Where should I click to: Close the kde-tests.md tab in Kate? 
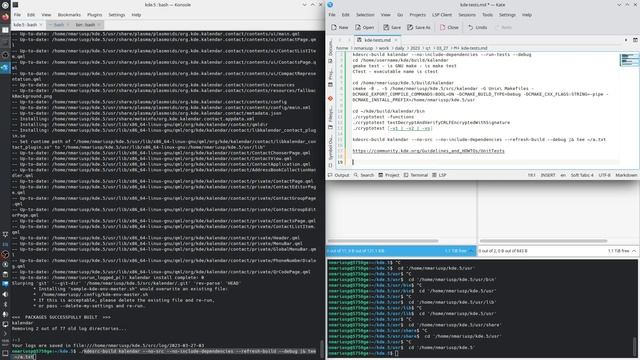click(x=396, y=40)
